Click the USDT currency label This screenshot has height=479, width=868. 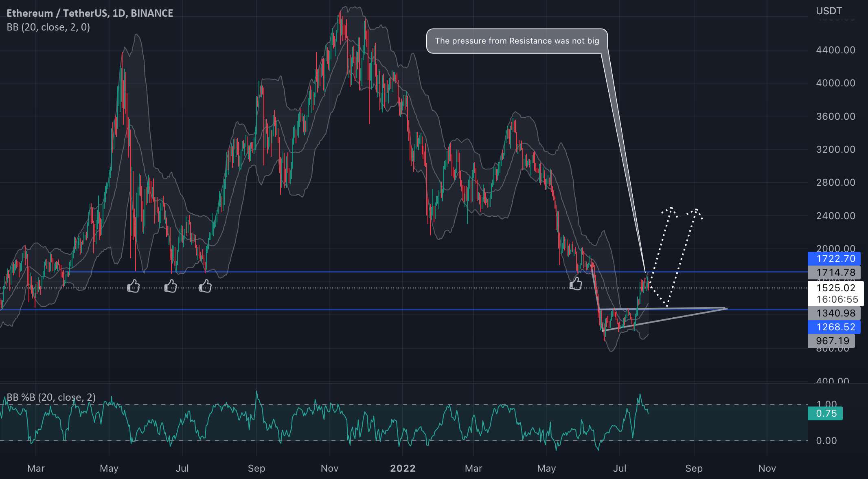point(829,11)
